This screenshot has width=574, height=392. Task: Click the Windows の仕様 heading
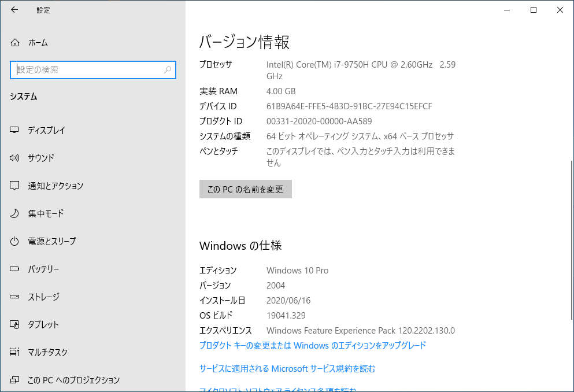[240, 246]
